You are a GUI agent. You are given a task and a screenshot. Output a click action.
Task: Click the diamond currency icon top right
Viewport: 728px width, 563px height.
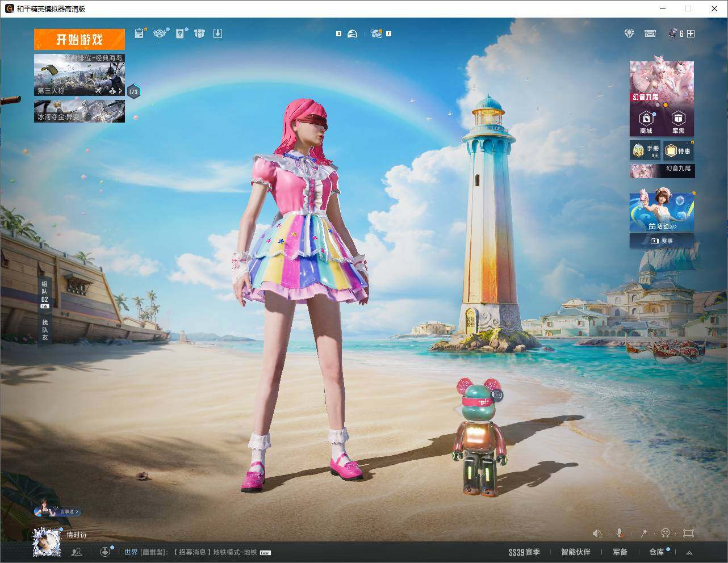point(629,34)
